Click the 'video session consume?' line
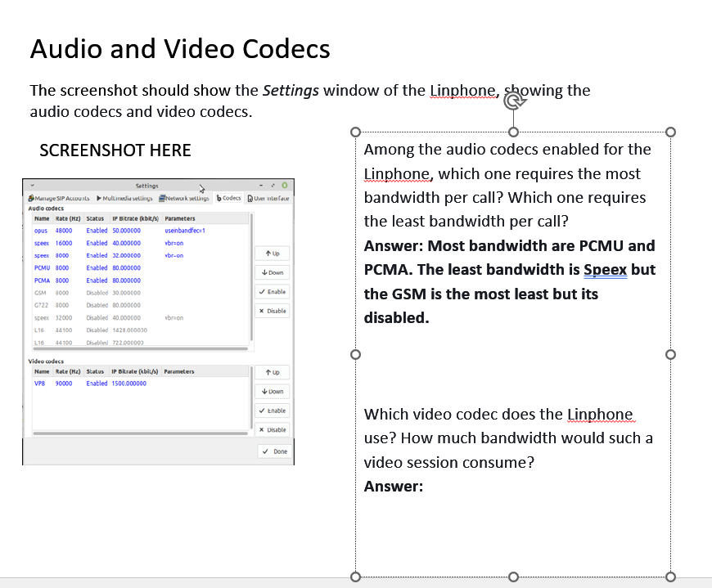The height and width of the screenshot is (588, 712). (x=449, y=462)
